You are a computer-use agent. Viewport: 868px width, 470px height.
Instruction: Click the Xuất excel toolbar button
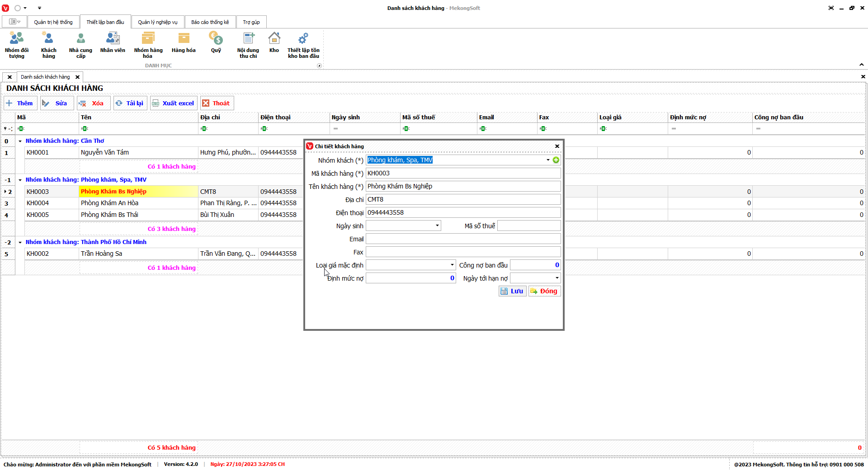coord(174,103)
